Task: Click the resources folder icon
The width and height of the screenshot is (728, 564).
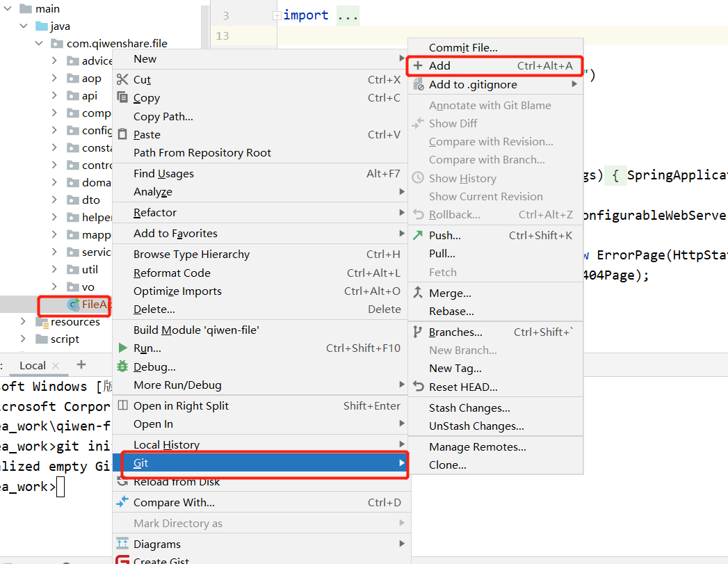Action: [x=42, y=322]
